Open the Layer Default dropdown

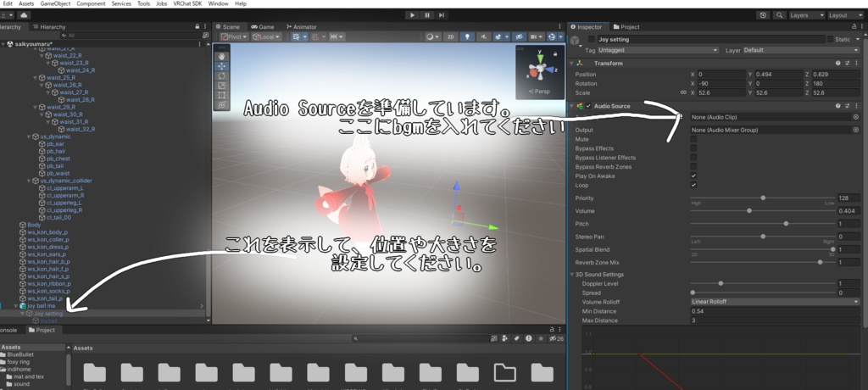[802, 50]
